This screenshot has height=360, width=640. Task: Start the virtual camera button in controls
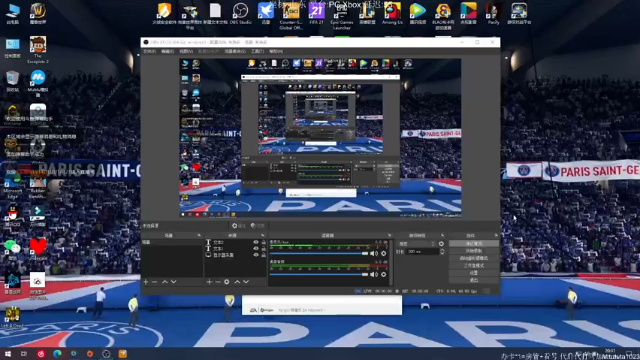click(x=473, y=258)
